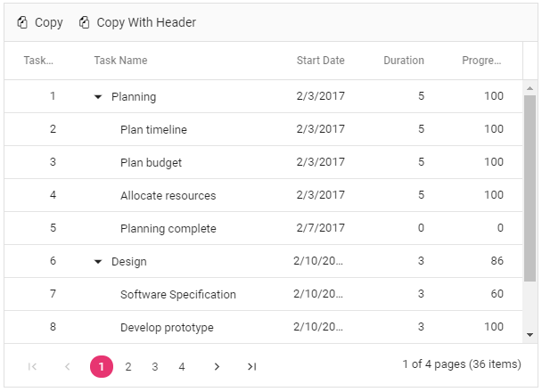Go to next page arrow
The image size is (542, 392).
(x=217, y=366)
